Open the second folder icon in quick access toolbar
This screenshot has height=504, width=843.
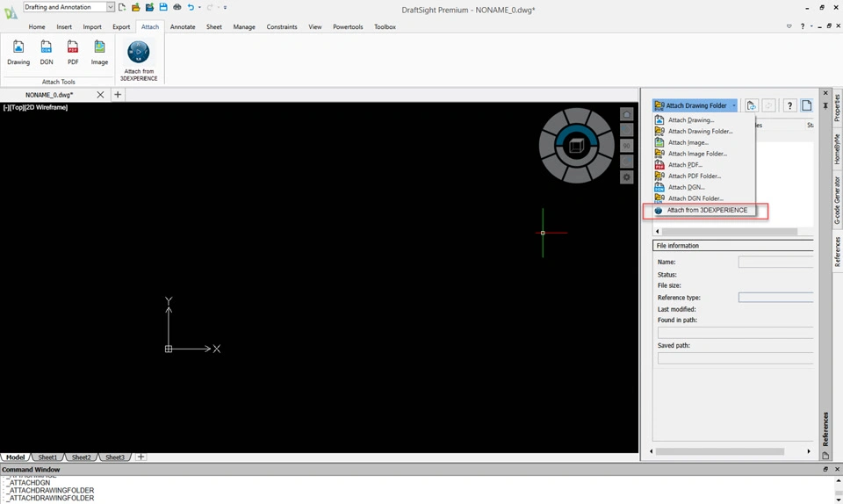[x=149, y=7]
